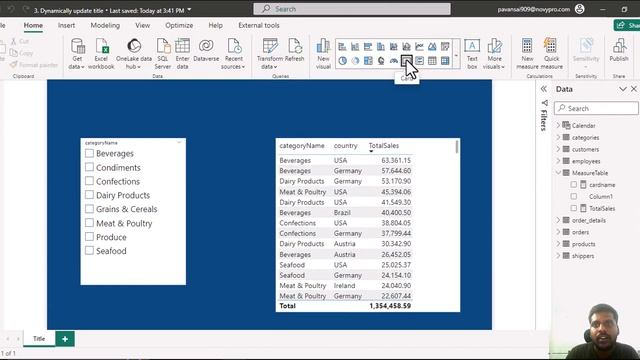Open More visuals menu

pyautogui.click(x=494, y=53)
